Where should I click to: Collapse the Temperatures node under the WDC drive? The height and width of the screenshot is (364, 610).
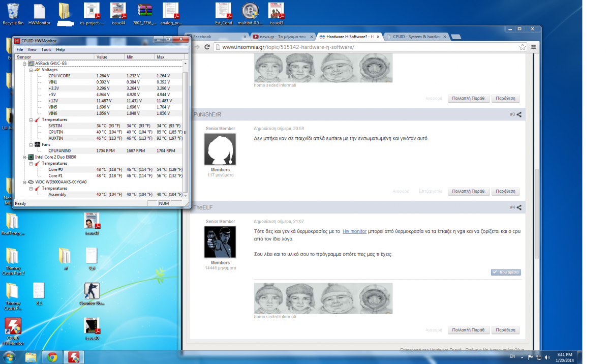[30, 188]
